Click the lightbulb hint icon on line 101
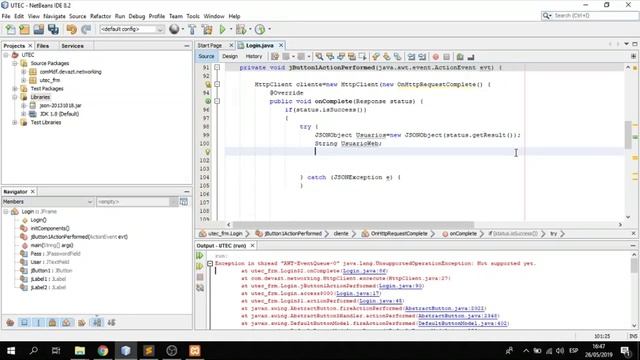Viewport: 640px width, 360px height. pos(208,152)
